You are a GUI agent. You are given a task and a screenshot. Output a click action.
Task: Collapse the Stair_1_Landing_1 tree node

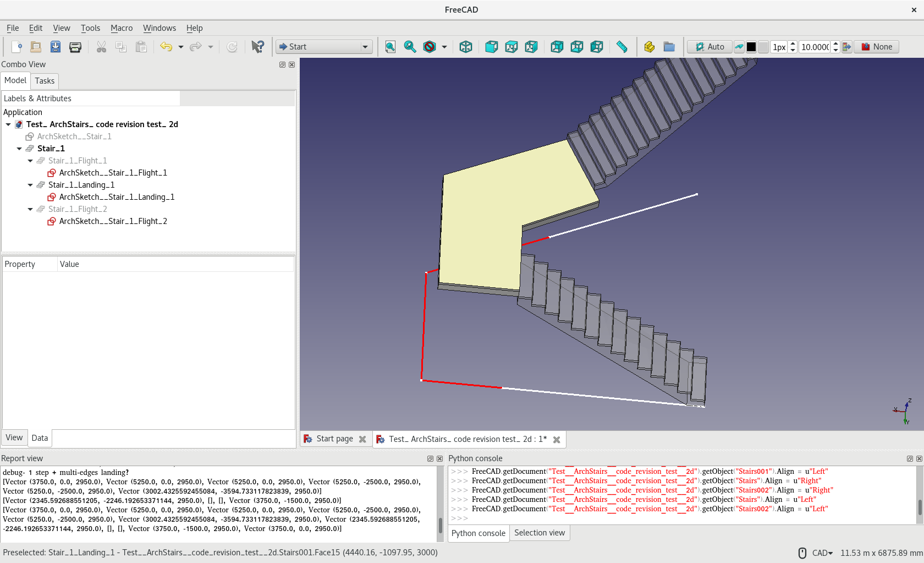[30, 185]
